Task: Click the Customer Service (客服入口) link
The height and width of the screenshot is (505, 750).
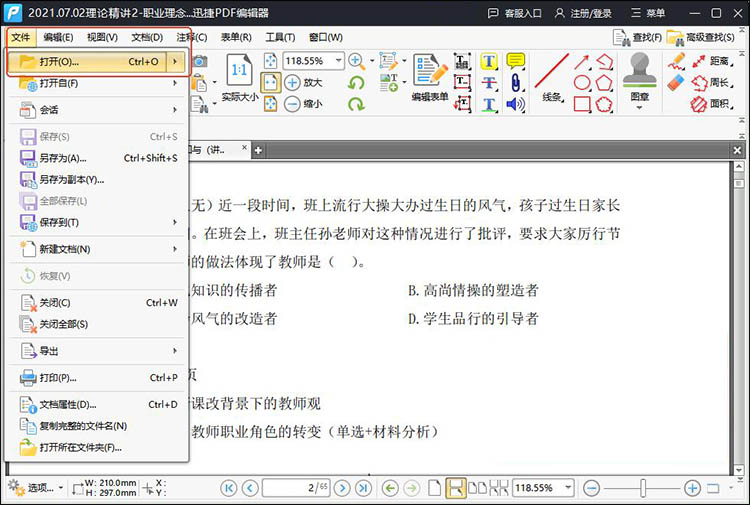Action: point(515,13)
